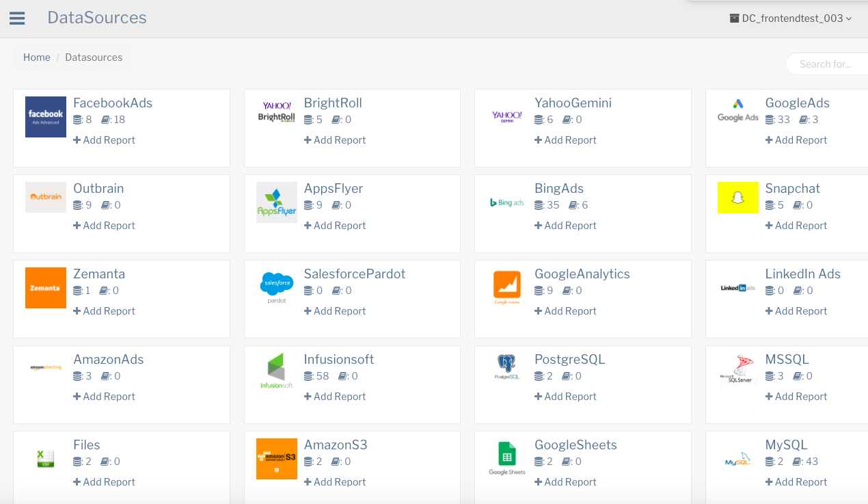Open the MySQL datasource title
Screen dimensions: 868x504
tap(787, 445)
